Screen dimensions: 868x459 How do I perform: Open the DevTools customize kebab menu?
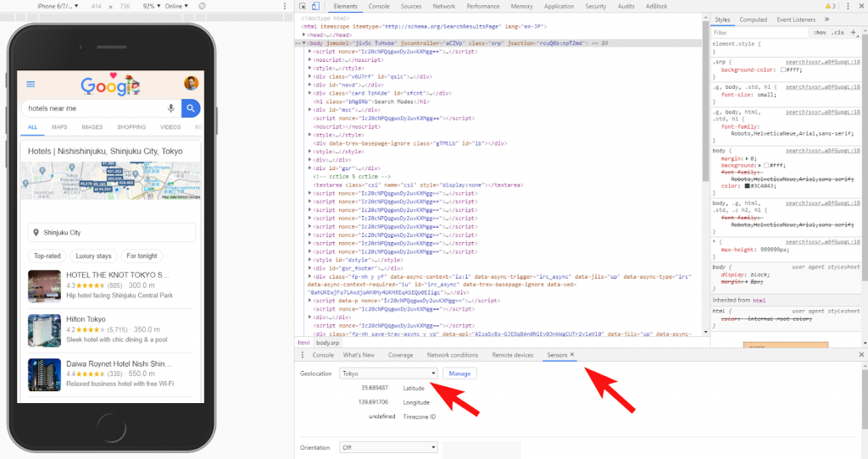(x=848, y=6)
